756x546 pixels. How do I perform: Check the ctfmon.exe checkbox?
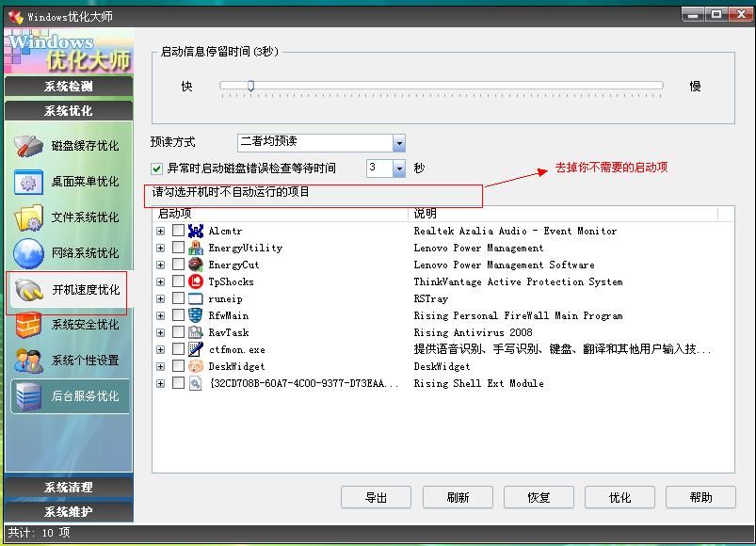coord(178,349)
